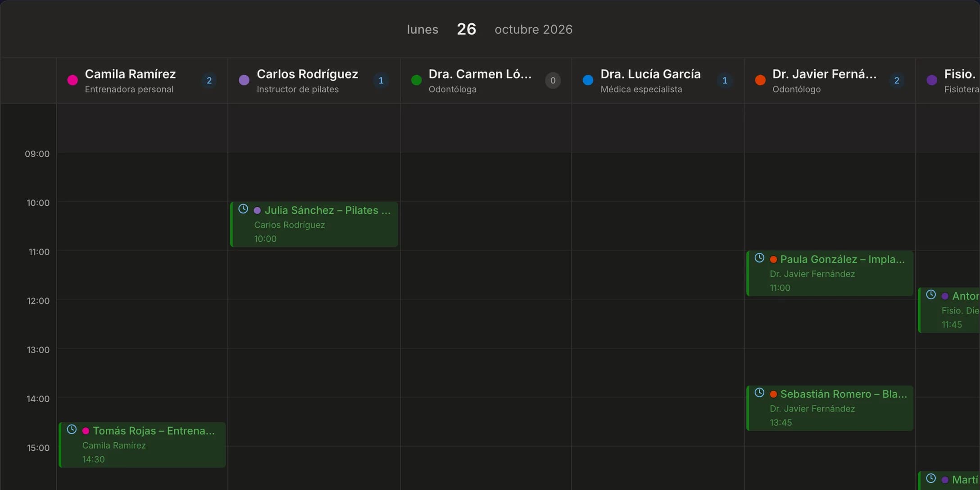Screen dimensions: 980x490
Task: Click purple dot beside Carlos Rodríguez header
Action: point(244,80)
